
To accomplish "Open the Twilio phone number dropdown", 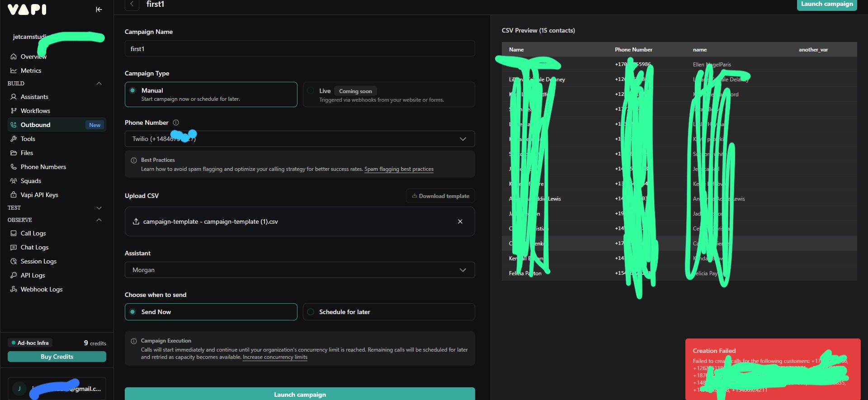I will [x=300, y=139].
